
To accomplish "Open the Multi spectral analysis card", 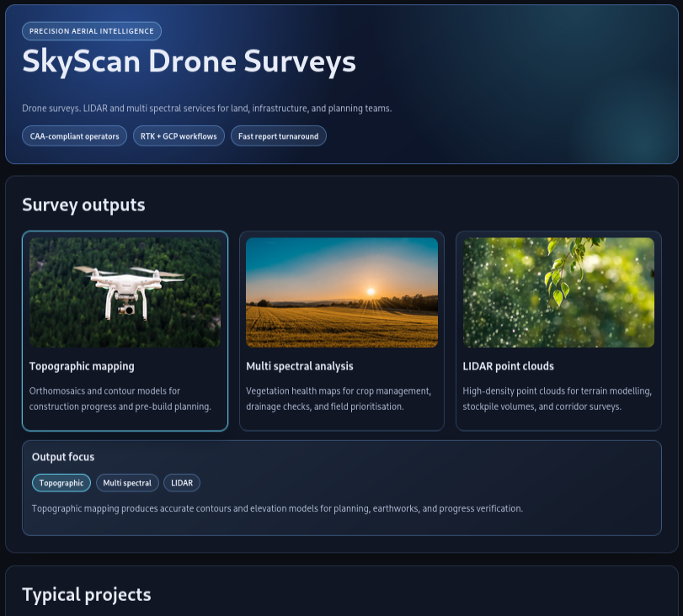I will point(341,331).
